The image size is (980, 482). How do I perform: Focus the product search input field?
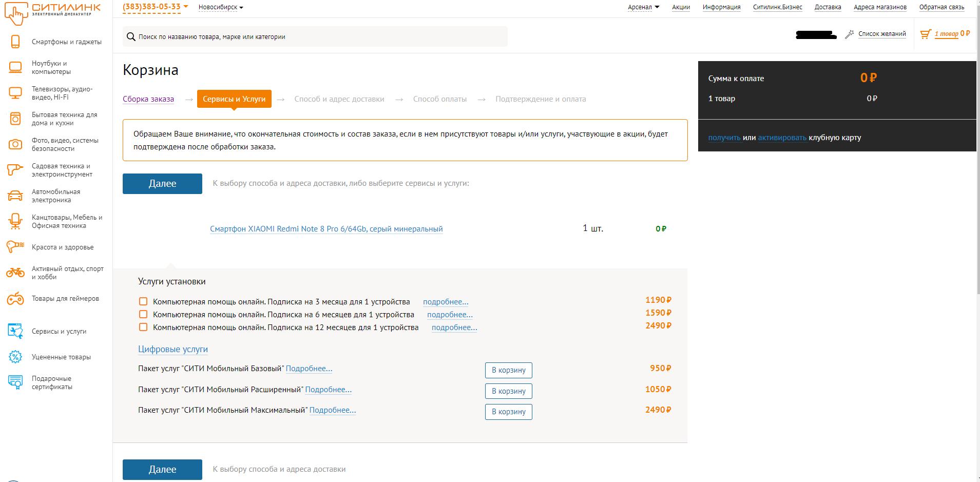[315, 36]
